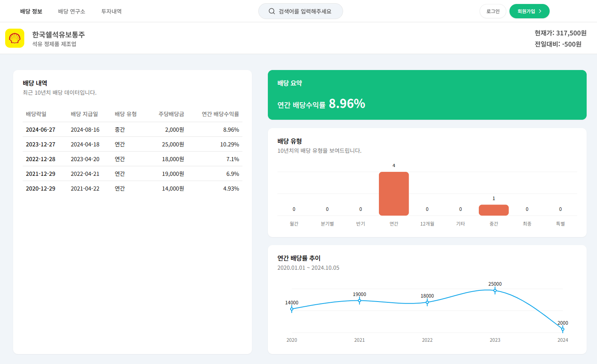Viewport: 597px width, 364px height.
Task: Open the 배당 연구소 tab
Action: click(72, 11)
